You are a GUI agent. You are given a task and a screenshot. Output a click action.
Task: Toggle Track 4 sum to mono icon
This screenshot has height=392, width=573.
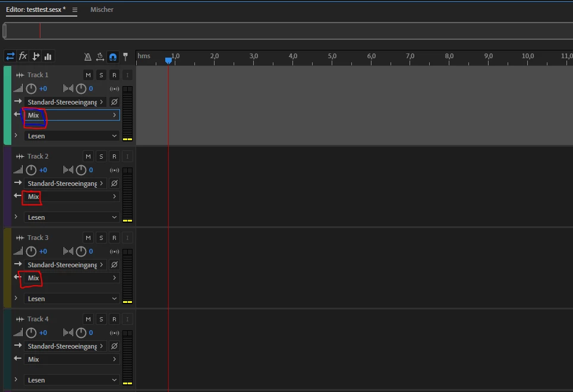pyautogui.click(x=114, y=333)
